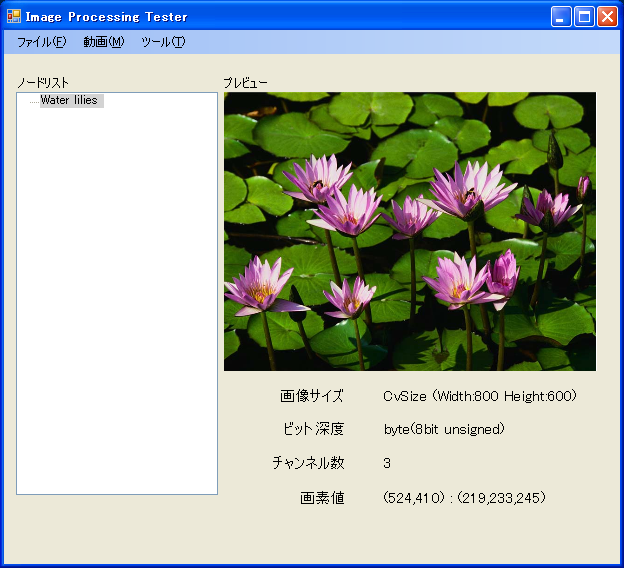The width and height of the screenshot is (624, 568).
Task: Click the Image Processing Tester title text
Action: pos(106,17)
